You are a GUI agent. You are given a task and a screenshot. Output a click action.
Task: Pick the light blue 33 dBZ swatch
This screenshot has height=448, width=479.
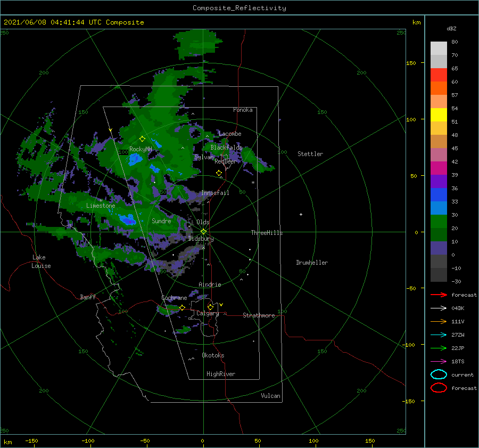(439, 208)
